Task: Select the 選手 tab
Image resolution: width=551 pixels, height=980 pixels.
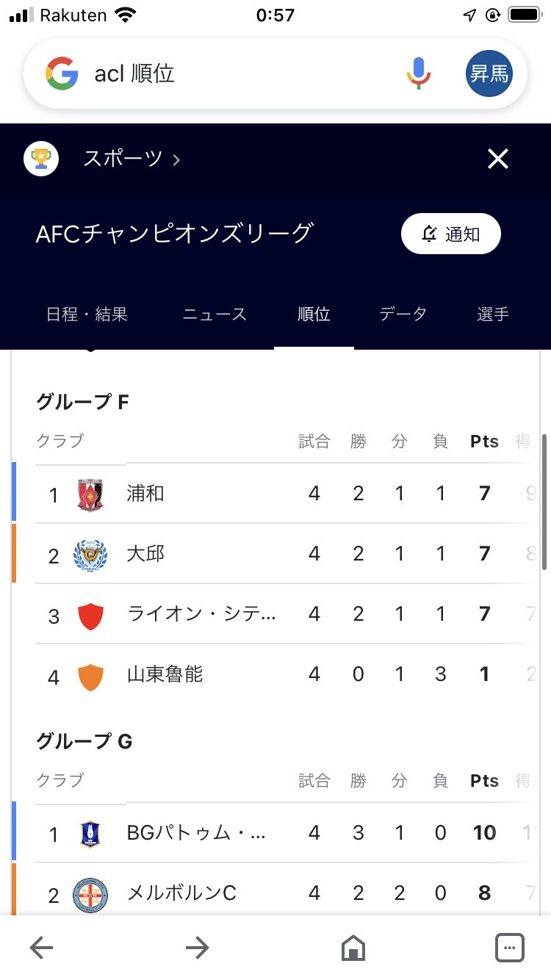Action: 492,314
